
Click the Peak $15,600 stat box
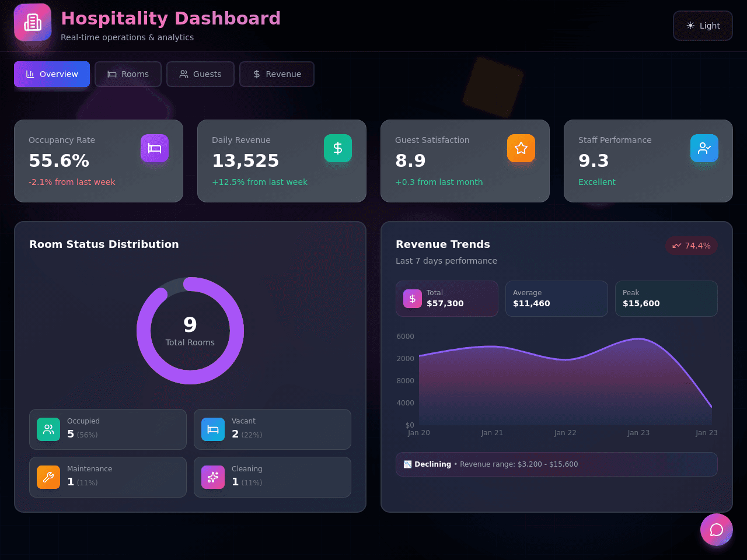[x=666, y=299]
